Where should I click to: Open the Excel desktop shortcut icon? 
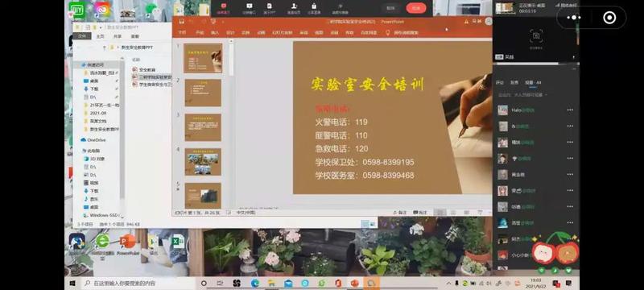tap(178, 242)
